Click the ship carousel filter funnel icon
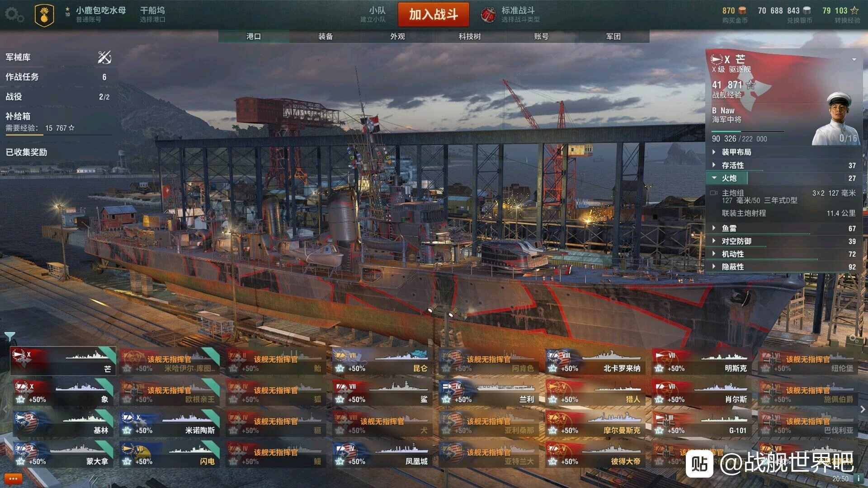 [x=9, y=336]
